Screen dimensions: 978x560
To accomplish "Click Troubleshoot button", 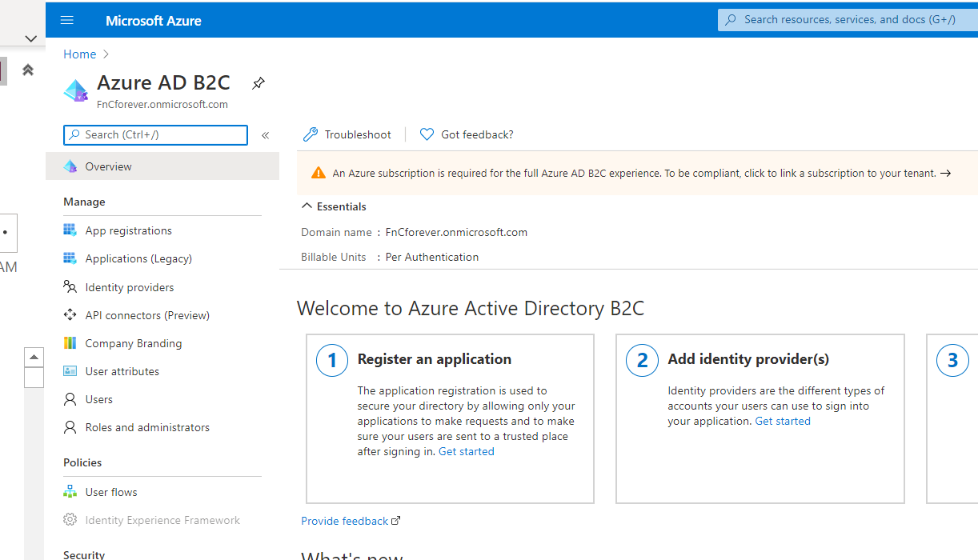I will pyautogui.click(x=347, y=134).
